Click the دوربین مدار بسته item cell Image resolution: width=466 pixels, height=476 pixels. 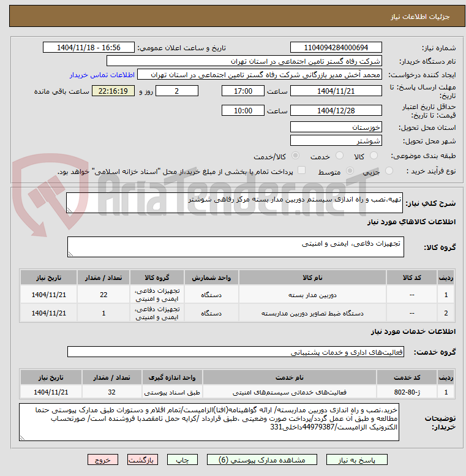tap(312, 295)
